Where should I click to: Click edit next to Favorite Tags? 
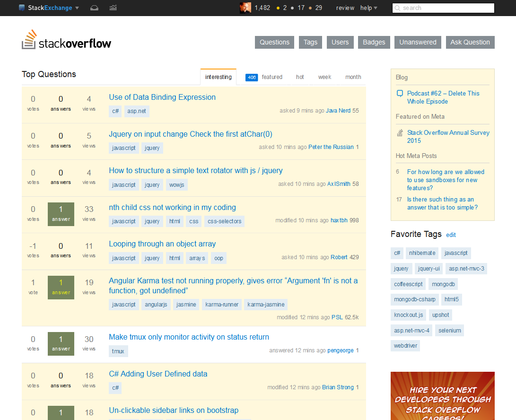[451, 235]
